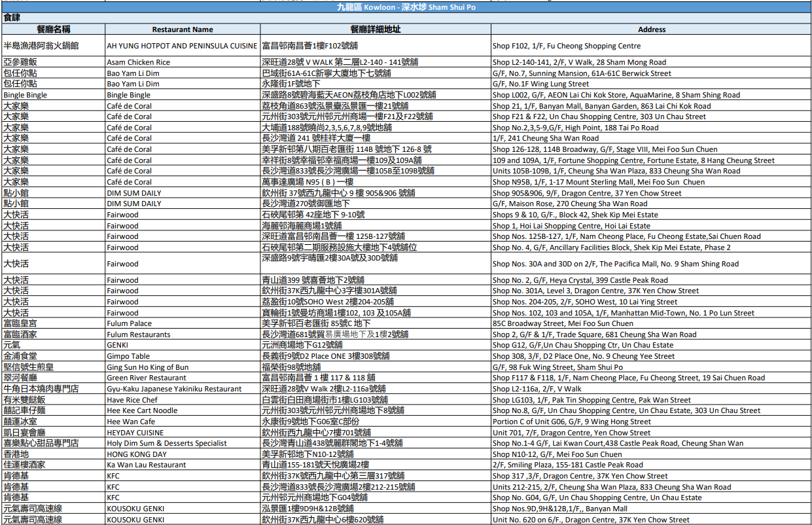Click Shop N10-12, Mei Foo Sun Chuen address
This screenshot has width=812, height=525.
(x=652, y=454)
